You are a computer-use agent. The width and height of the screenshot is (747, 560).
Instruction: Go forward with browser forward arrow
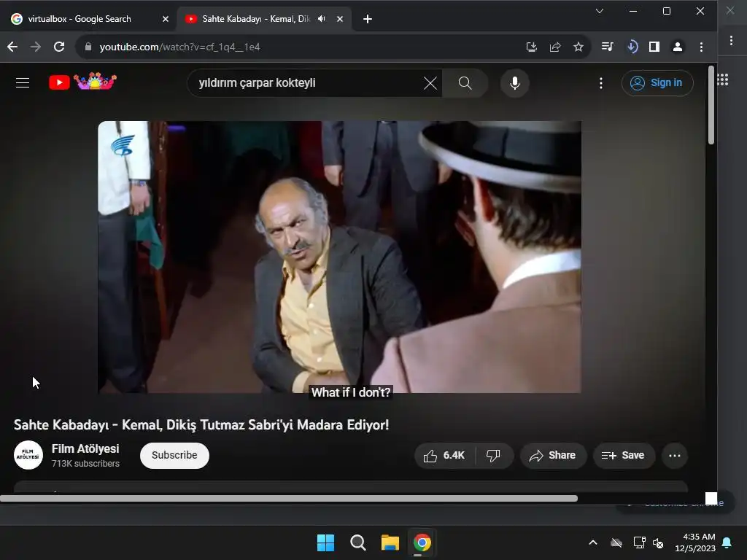[x=35, y=47]
